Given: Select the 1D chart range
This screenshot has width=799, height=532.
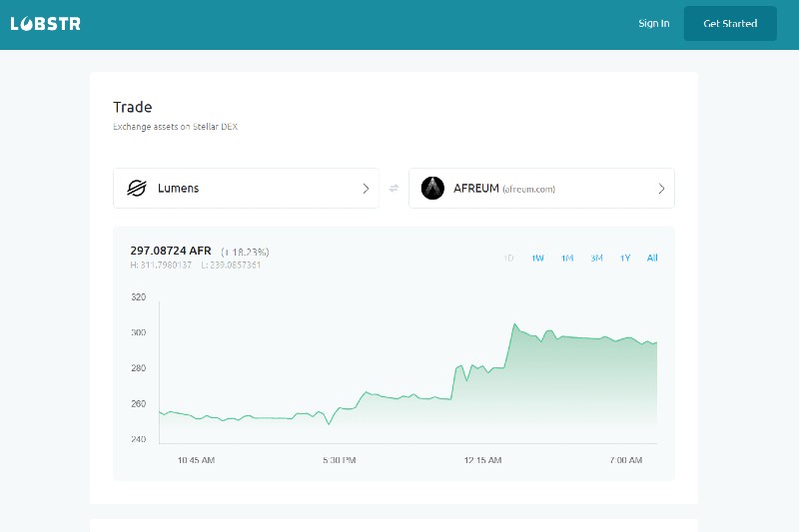Looking at the screenshot, I should 508,259.
